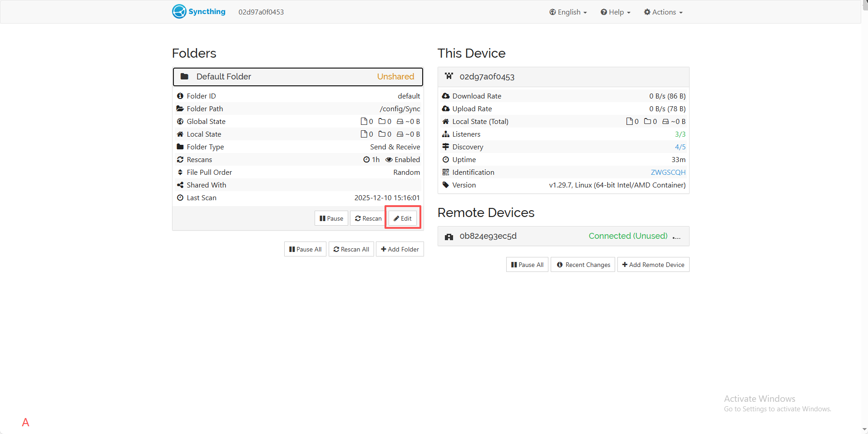Click the Default Folder folder icon
Screen dimensions: 868x434
tap(184, 76)
